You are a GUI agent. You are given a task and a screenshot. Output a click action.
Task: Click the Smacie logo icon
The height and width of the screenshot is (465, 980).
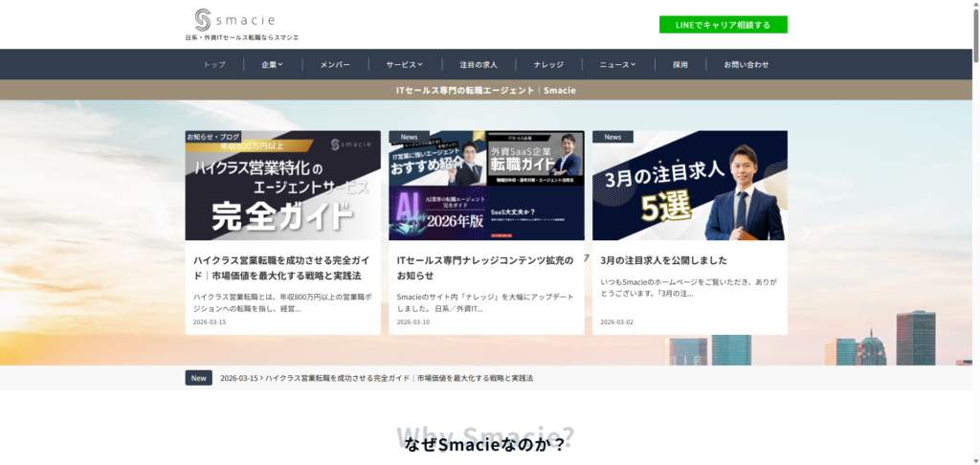pos(202,19)
